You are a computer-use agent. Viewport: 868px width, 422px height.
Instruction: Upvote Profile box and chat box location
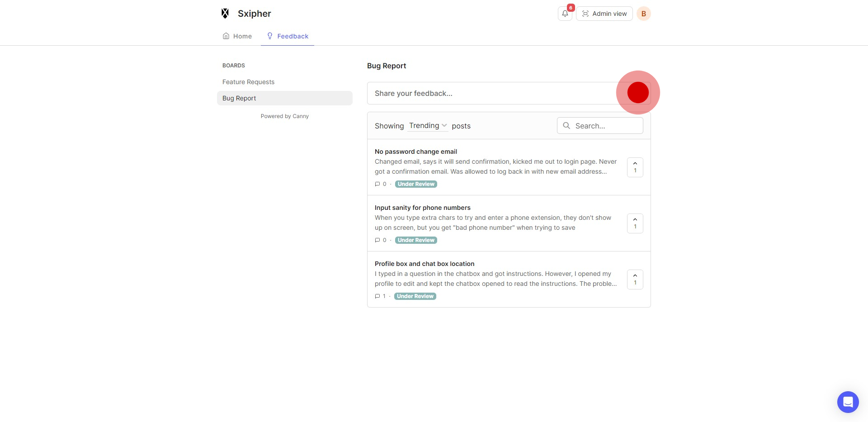(635, 280)
